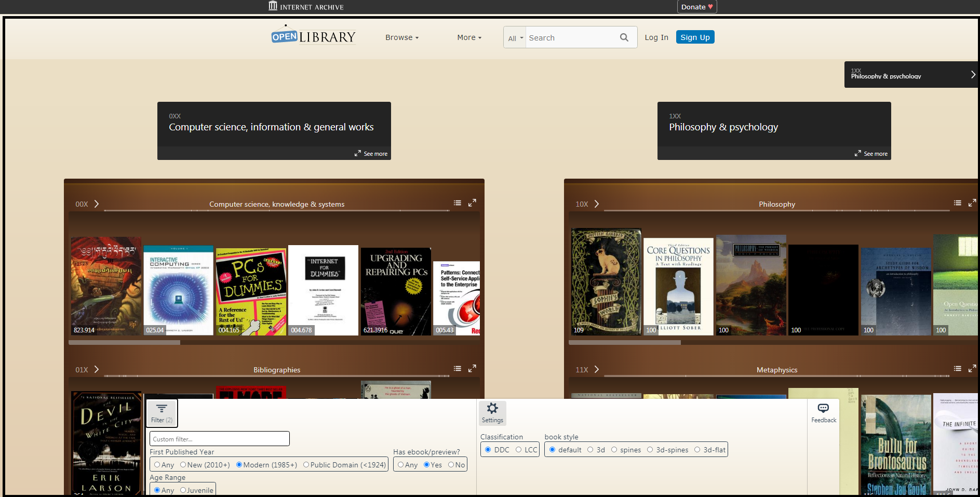980x497 pixels.
Task: Choose the 3d-spines book style
Action: click(650, 449)
